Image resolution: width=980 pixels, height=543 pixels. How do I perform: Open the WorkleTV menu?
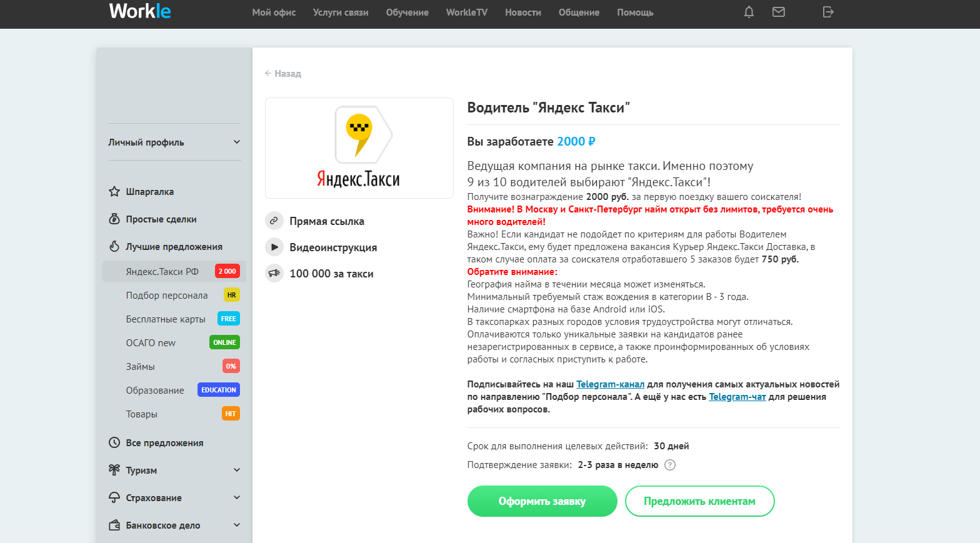pos(467,12)
